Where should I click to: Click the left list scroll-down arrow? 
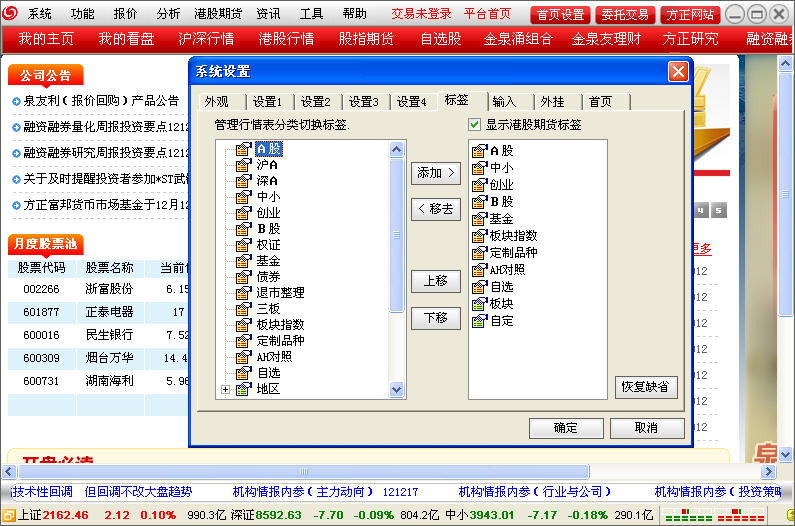click(x=396, y=389)
